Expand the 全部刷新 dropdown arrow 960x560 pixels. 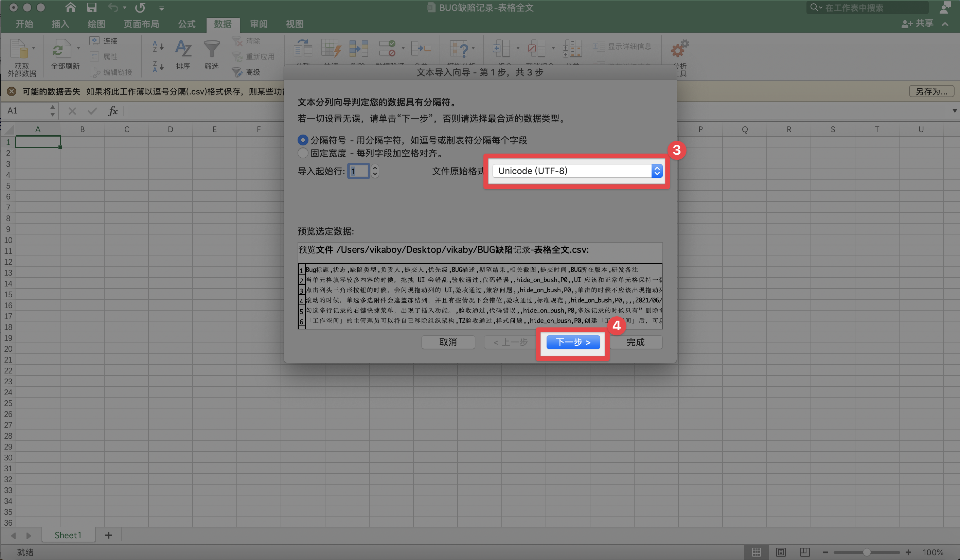[78, 49]
